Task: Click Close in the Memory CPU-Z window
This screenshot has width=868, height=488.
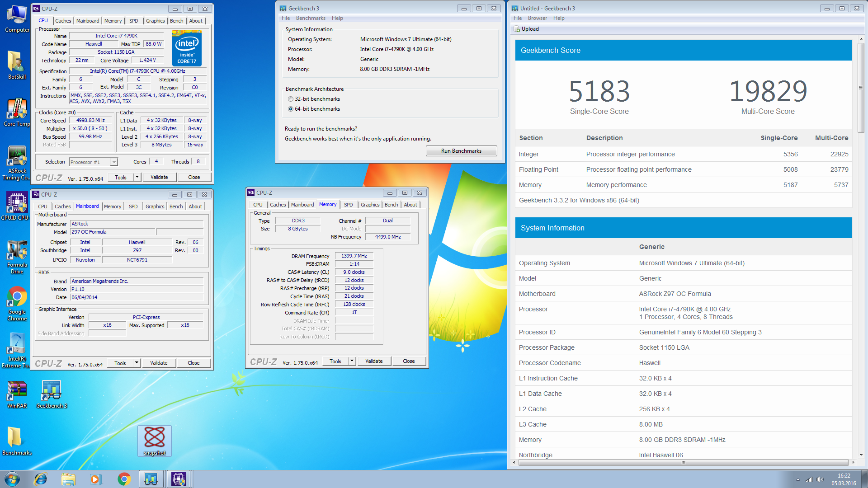Action: click(409, 361)
